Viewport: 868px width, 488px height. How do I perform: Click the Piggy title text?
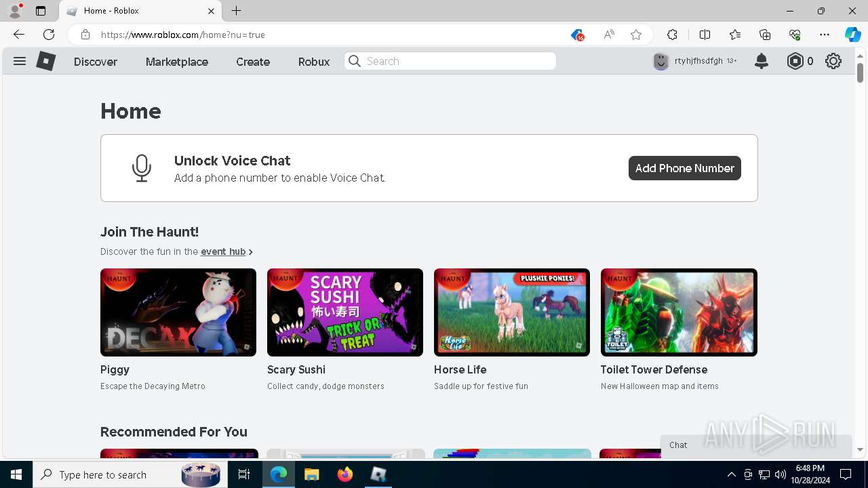pos(115,369)
